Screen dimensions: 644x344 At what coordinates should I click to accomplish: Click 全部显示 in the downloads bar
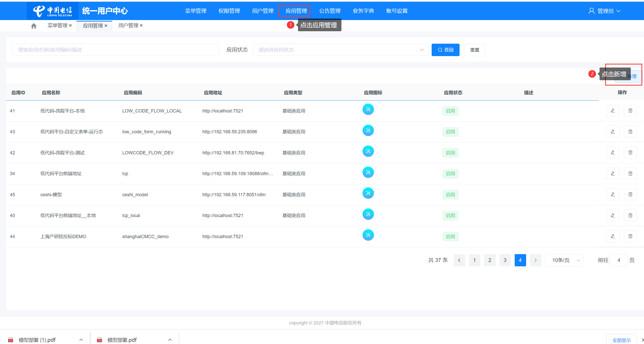point(621,340)
